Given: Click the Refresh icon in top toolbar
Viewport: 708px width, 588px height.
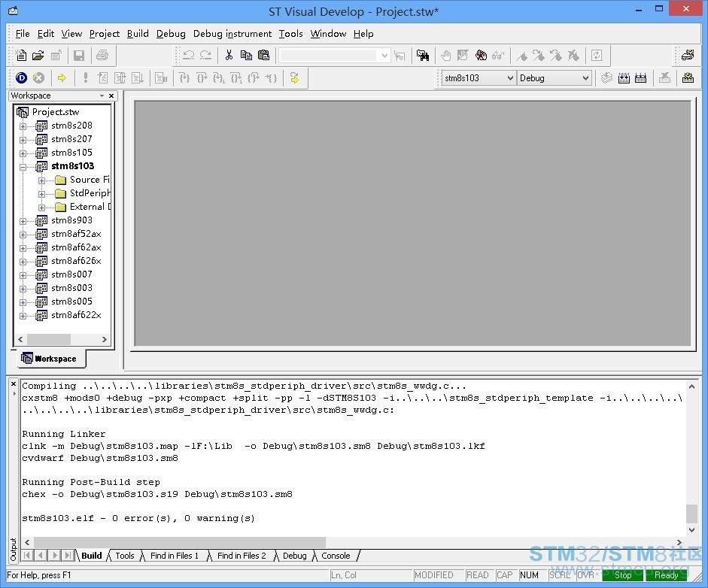Looking at the screenshot, I should pyautogui.click(x=597, y=56).
